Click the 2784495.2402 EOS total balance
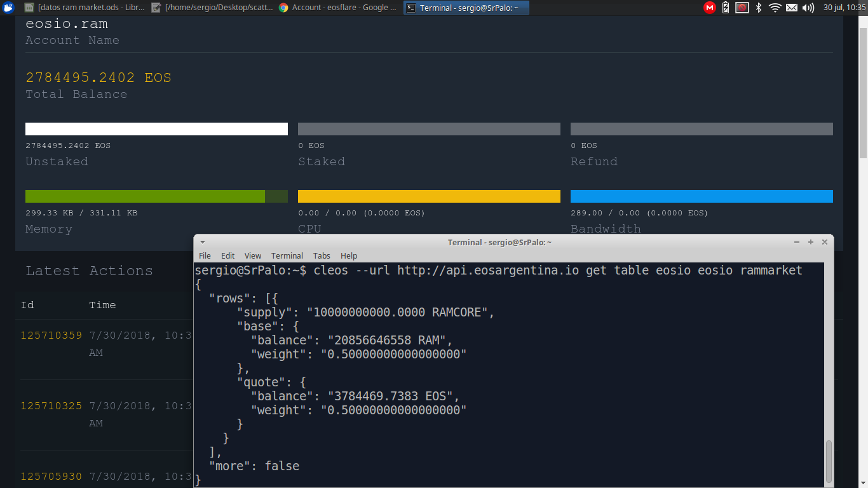Viewport: 868px width, 488px height. click(98, 78)
